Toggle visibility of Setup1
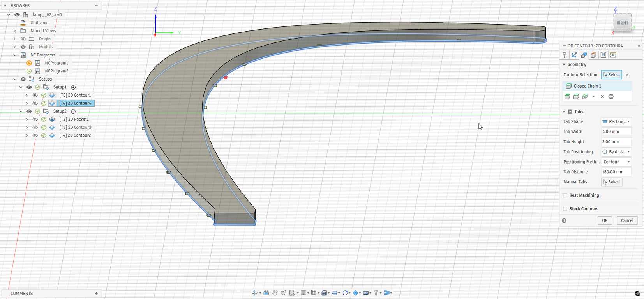 29,87
